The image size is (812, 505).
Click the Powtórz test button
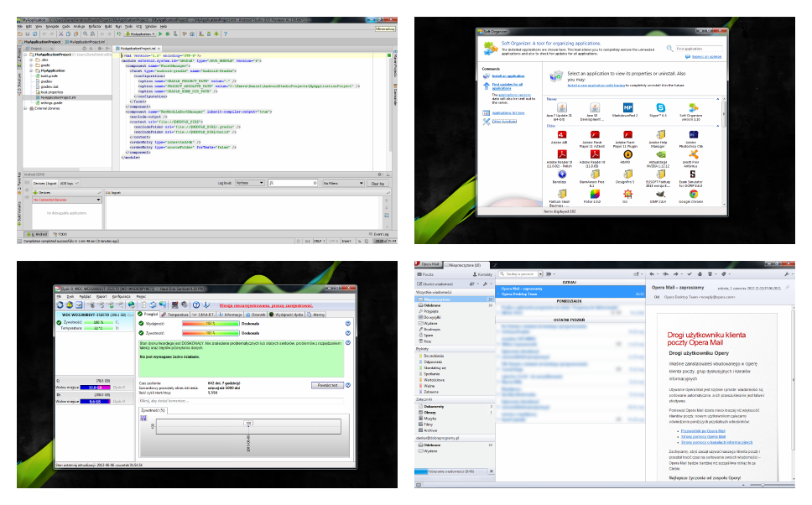[327, 385]
